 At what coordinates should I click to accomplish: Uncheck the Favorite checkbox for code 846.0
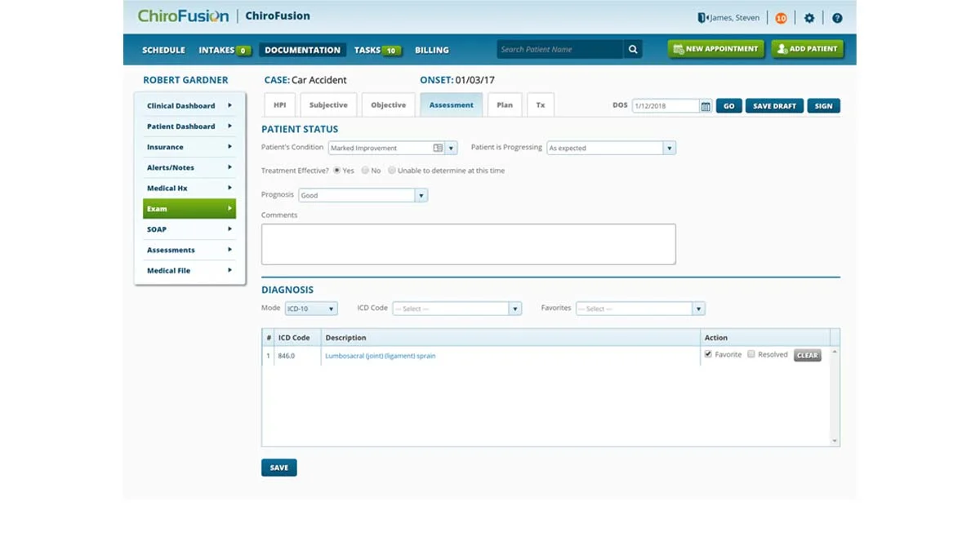point(708,354)
